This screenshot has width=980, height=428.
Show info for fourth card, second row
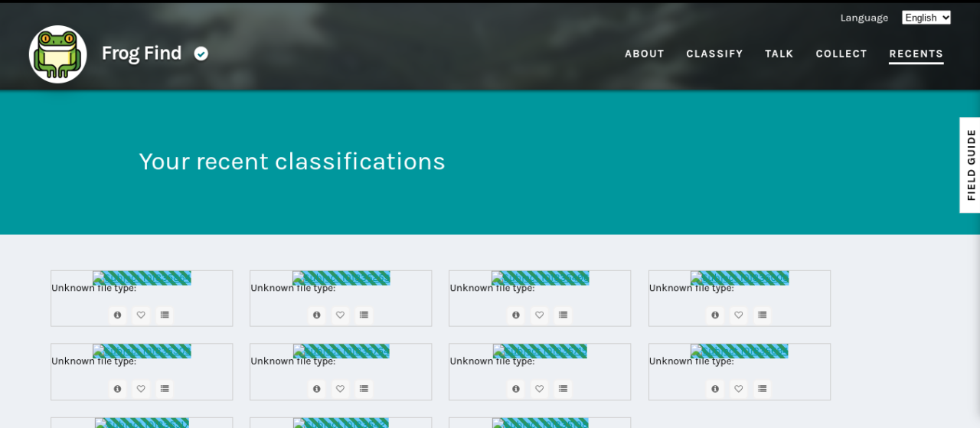coord(715,388)
